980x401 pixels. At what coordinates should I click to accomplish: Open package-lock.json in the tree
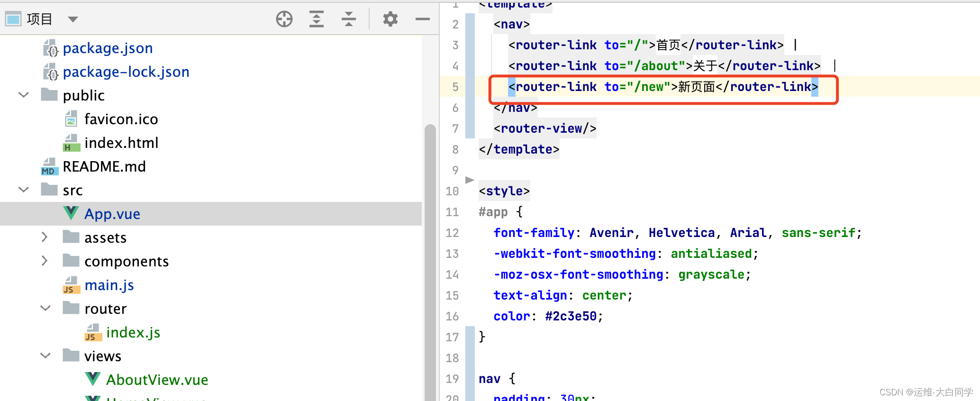coord(126,72)
